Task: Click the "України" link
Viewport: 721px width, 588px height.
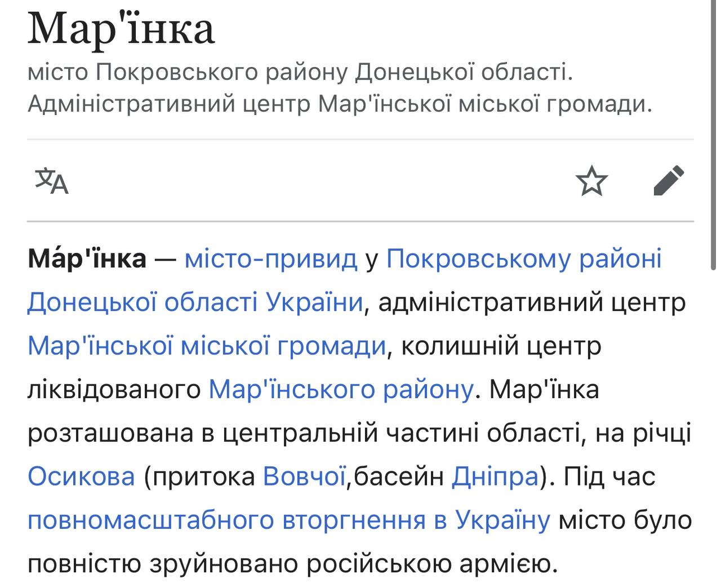Action: point(314,302)
